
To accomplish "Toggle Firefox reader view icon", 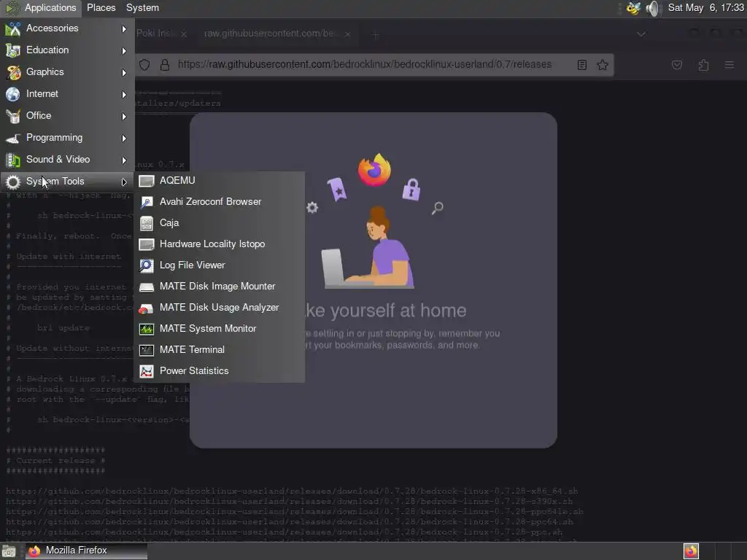I will pyautogui.click(x=581, y=65).
